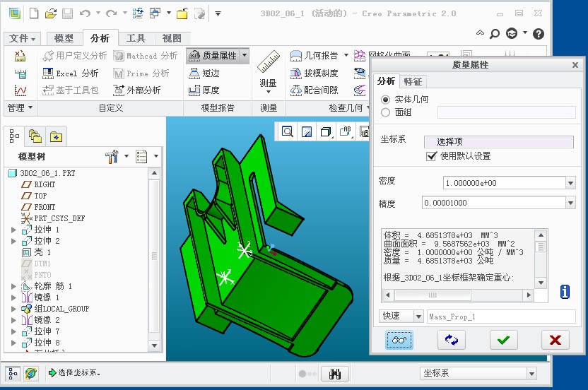Accept analysis with the green checkmark
This screenshot has height=390, width=588.
(502, 340)
